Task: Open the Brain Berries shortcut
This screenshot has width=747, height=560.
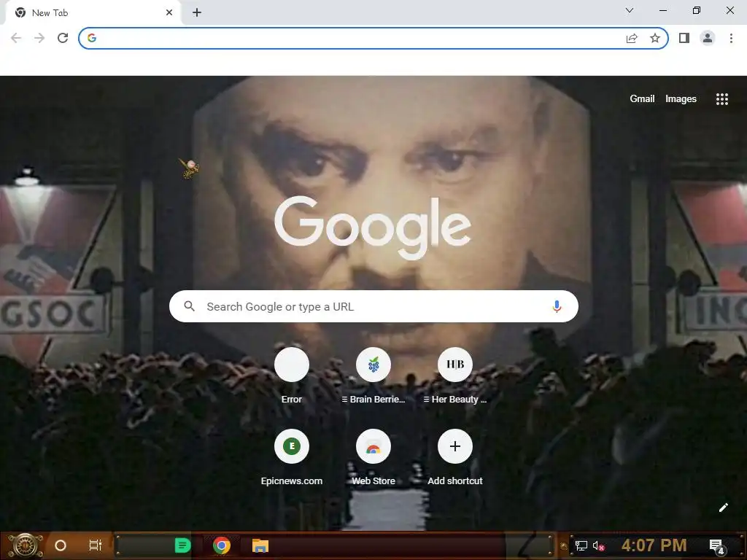Action: 373,376
